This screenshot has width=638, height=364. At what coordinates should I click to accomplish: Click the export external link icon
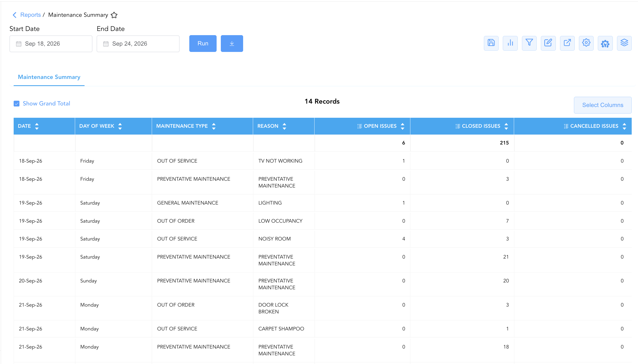point(567,43)
